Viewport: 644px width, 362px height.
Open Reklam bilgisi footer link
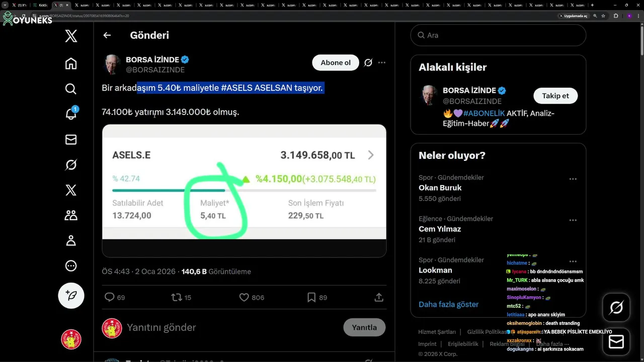point(507,344)
